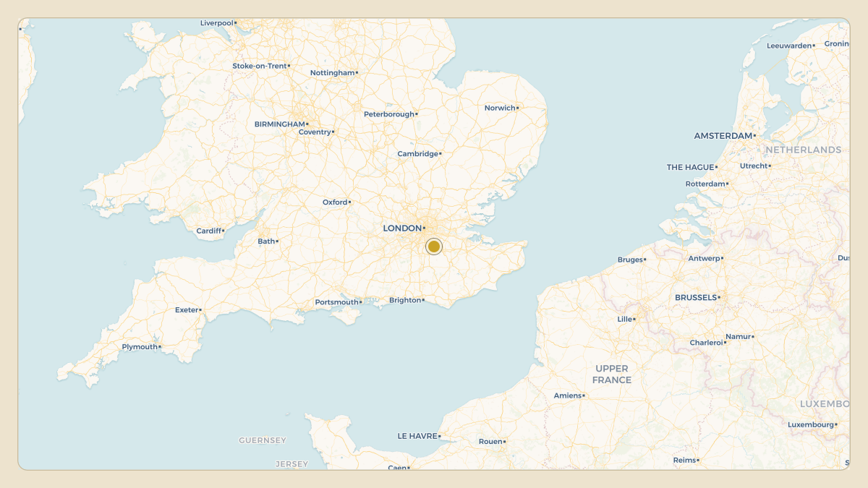
Task: Click the Peterborough label
Action: coord(389,114)
